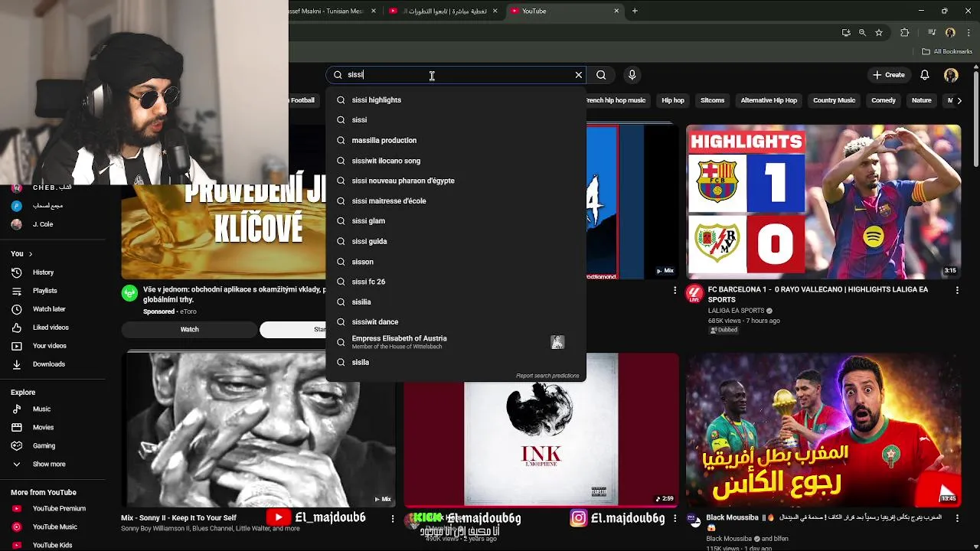Choose suggestion 'sisila'

(456, 362)
